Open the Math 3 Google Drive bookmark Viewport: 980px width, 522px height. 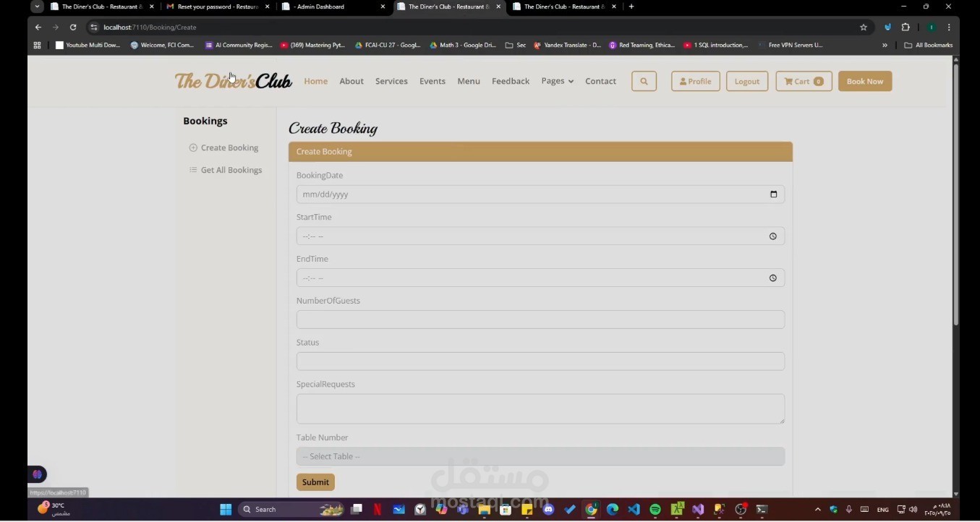pyautogui.click(x=463, y=45)
